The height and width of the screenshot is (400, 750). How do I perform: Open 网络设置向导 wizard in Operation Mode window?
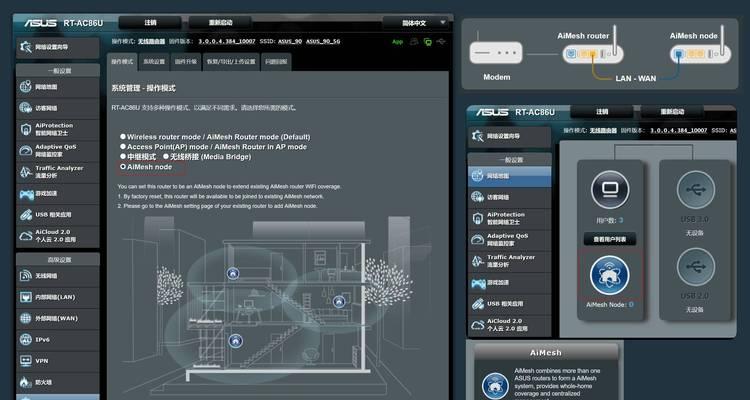[57, 47]
